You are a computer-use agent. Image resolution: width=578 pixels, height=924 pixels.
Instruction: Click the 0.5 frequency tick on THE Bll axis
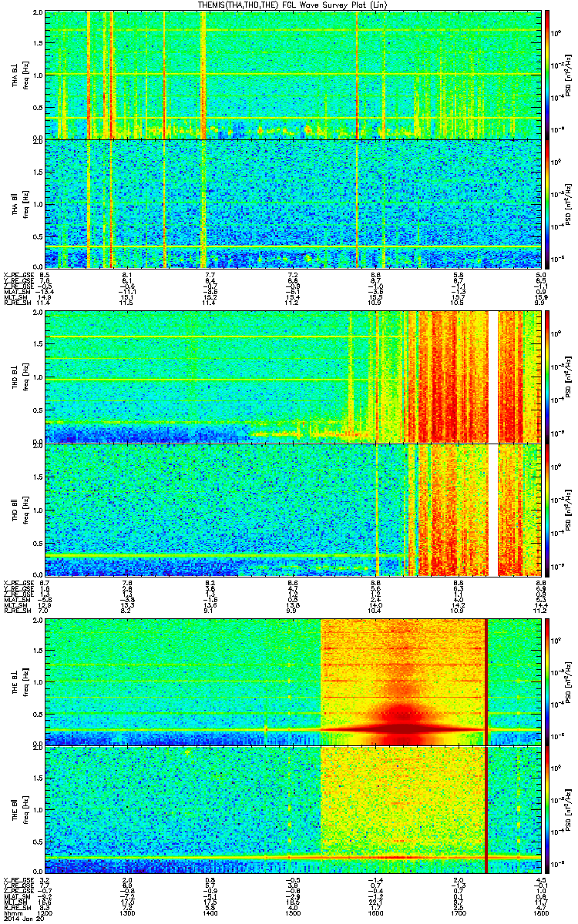click(36, 841)
